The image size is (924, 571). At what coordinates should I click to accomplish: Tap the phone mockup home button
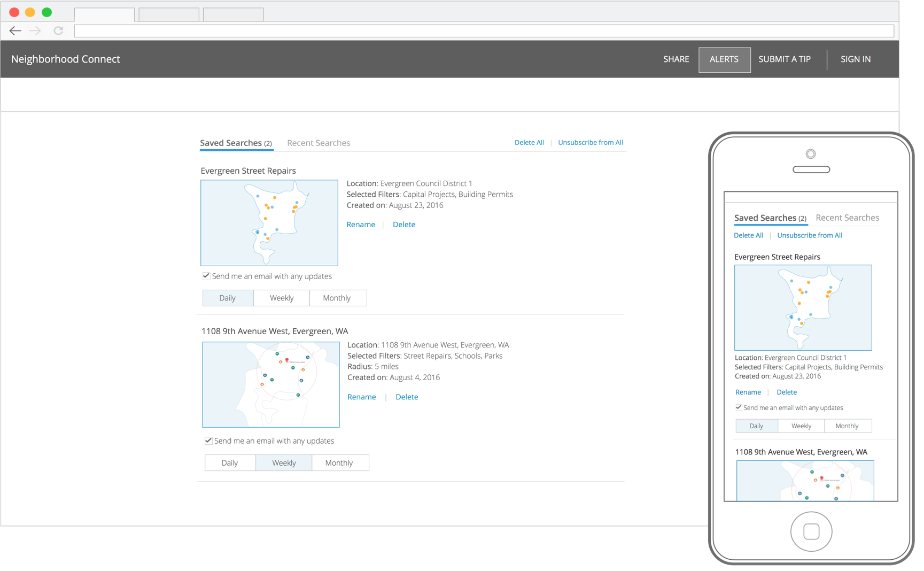(x=811, y=531)
